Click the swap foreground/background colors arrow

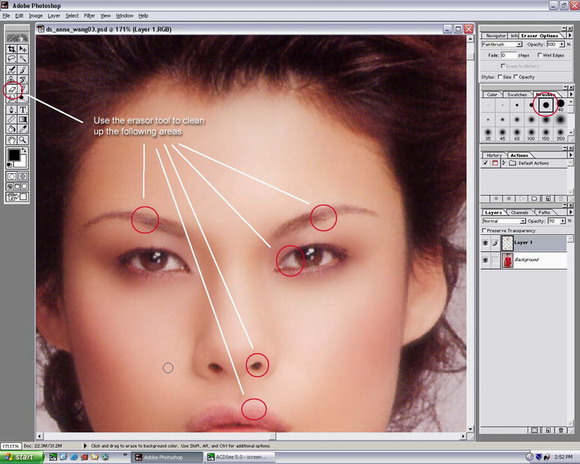tap(24, 150)
